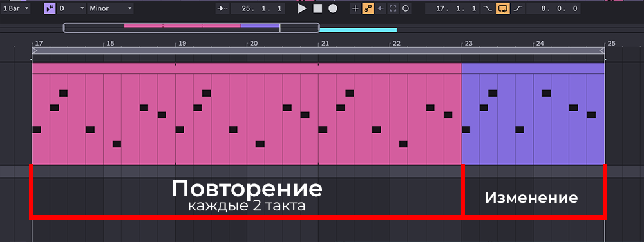Open the root note D dropdown
Viewport: 644px width, 242px height.
71,8
